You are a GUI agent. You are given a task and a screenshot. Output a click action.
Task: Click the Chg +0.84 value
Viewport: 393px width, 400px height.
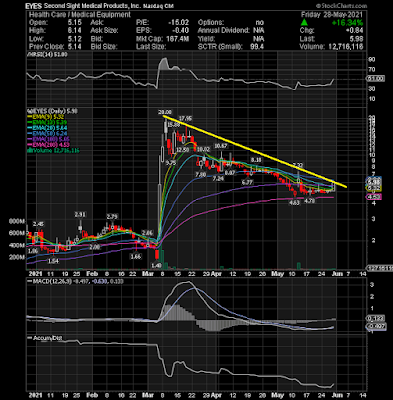tap(353, 30)
